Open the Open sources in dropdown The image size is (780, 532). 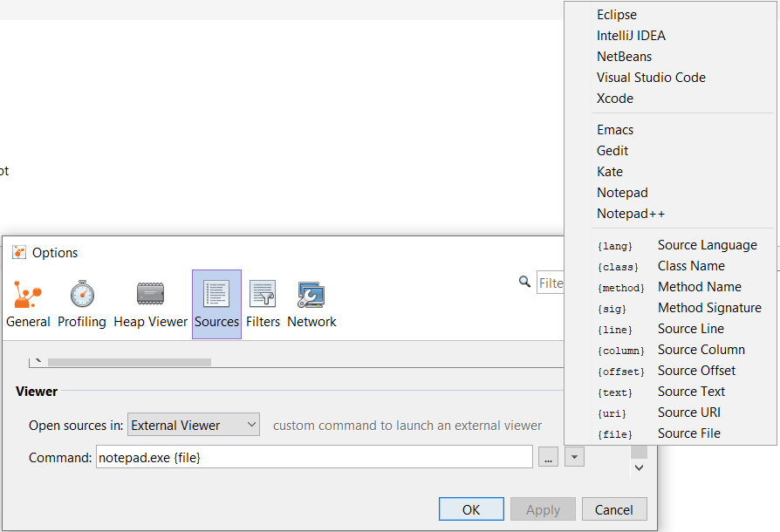[193, 425]
